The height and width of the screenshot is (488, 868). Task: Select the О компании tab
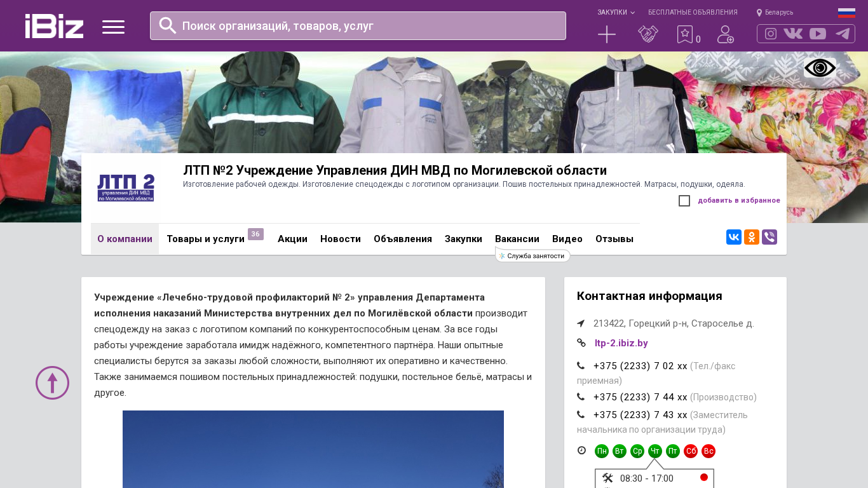click(x=125, y=239)
